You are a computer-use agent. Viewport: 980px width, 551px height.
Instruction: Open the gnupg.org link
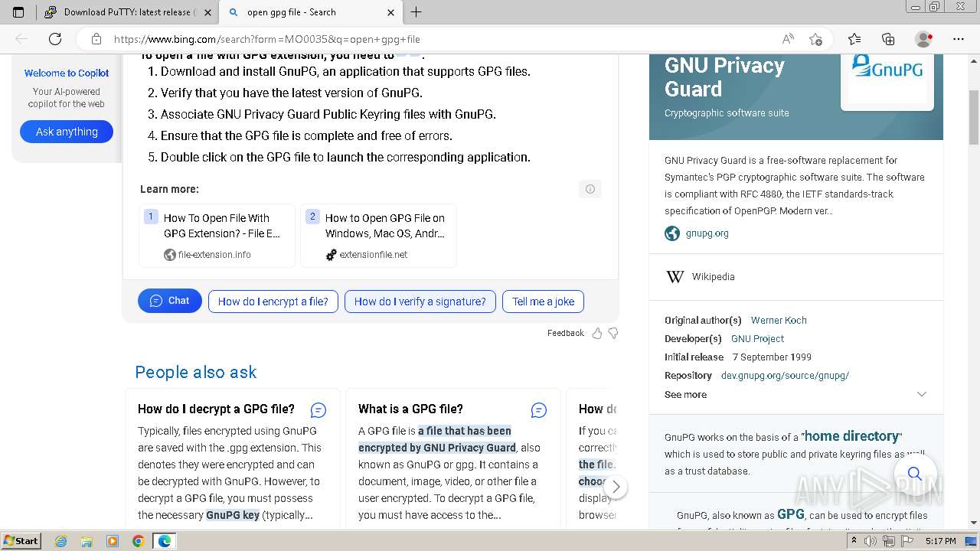707,233
